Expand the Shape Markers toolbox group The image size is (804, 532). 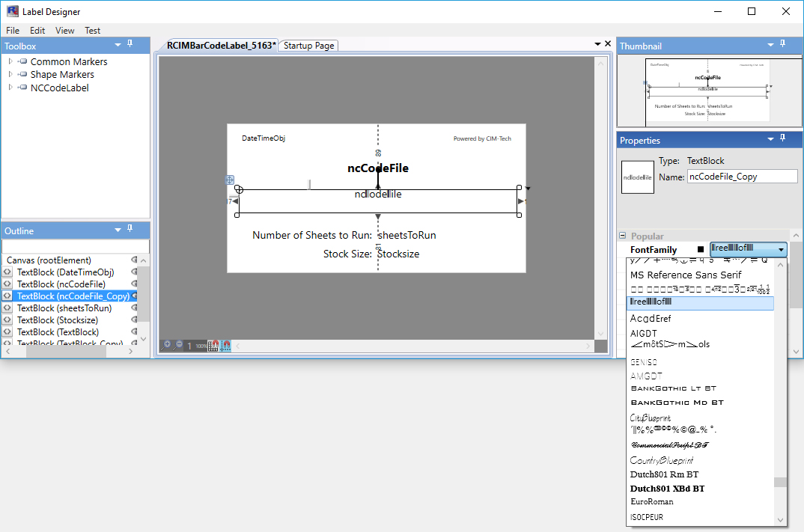10,74
